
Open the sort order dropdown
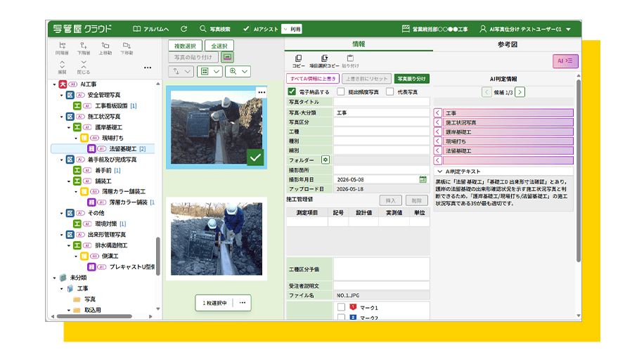pyautogui.click(x=181, y=72)
